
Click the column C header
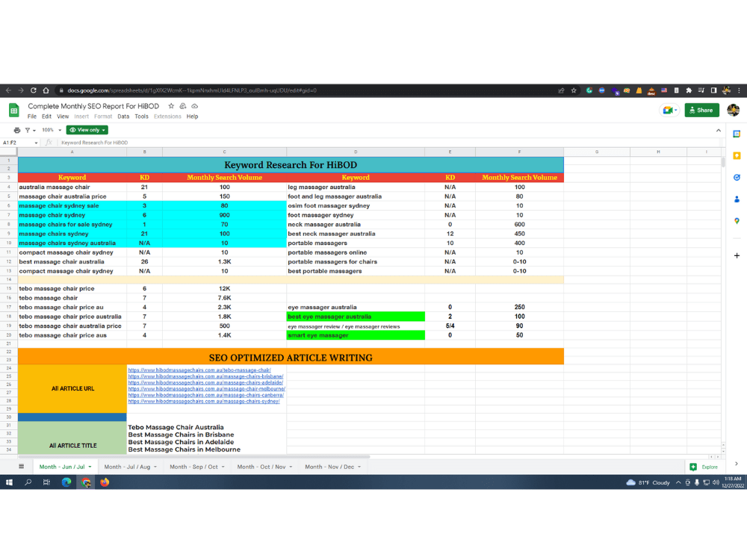coord(224,152)
